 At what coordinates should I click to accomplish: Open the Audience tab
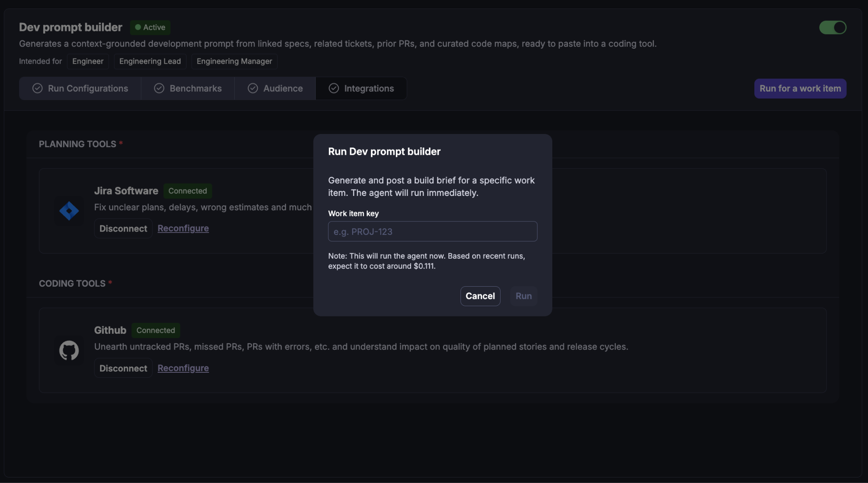tap(275, 88)
